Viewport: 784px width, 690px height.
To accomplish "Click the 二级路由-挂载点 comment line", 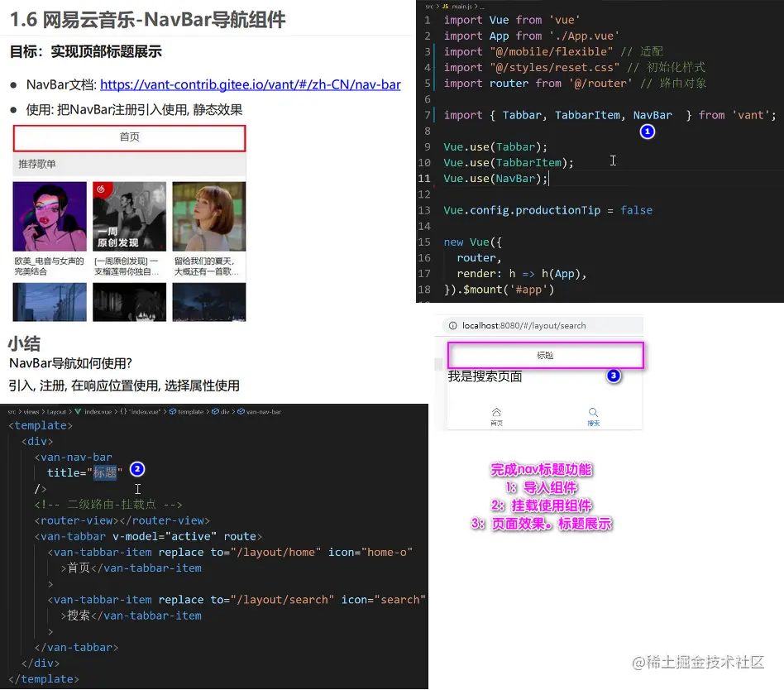I will point(108,505).
